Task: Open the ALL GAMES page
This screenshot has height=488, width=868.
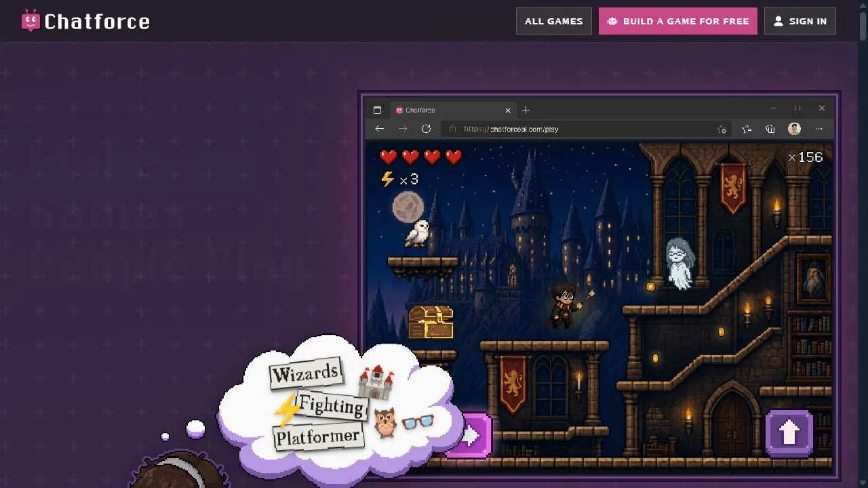Action: 553,21
